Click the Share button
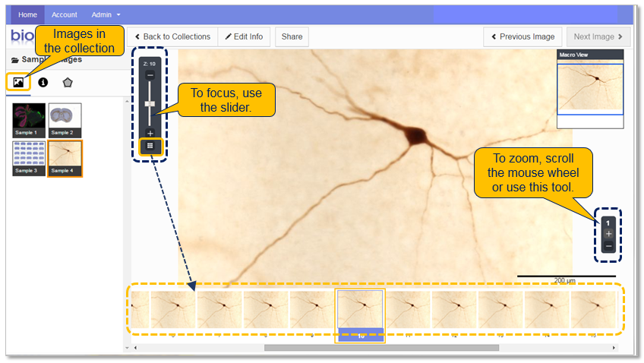644x363 pixels. click(x=292, y=36)
